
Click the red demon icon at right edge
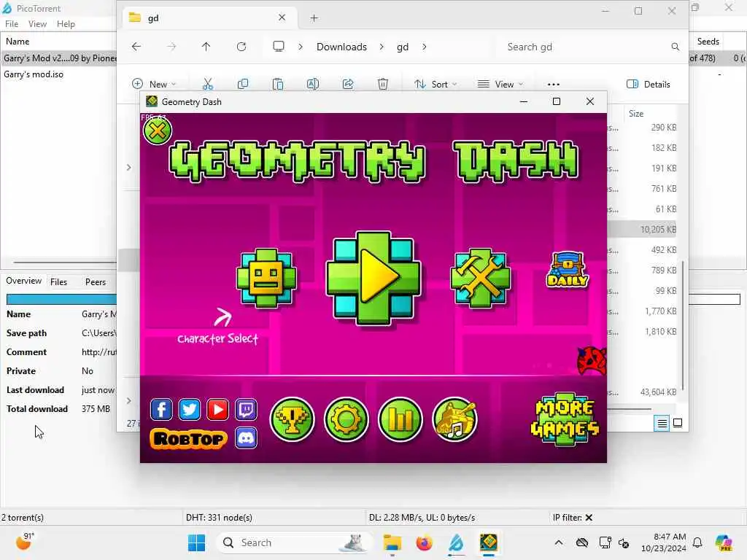click(592, 360)
